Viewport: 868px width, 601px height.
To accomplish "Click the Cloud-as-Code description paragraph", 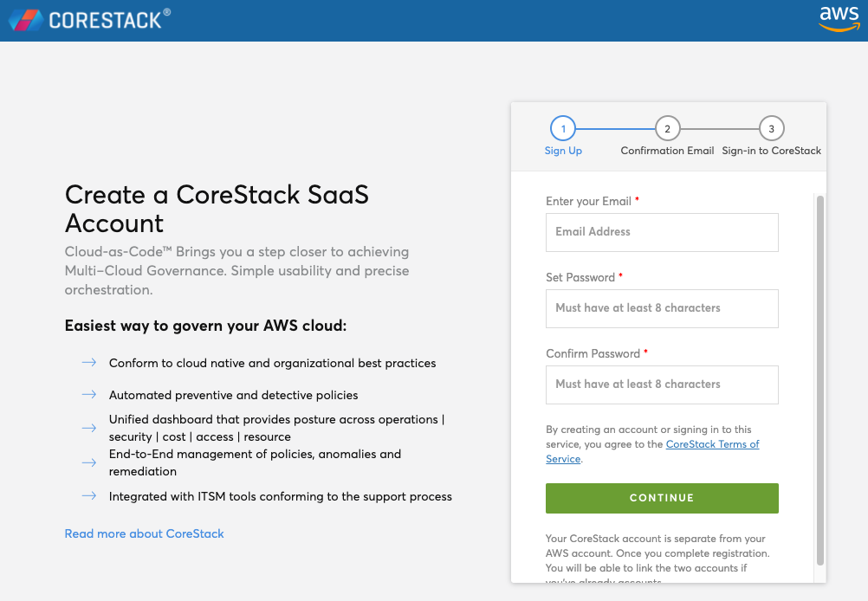I will (x=237, y=270).
